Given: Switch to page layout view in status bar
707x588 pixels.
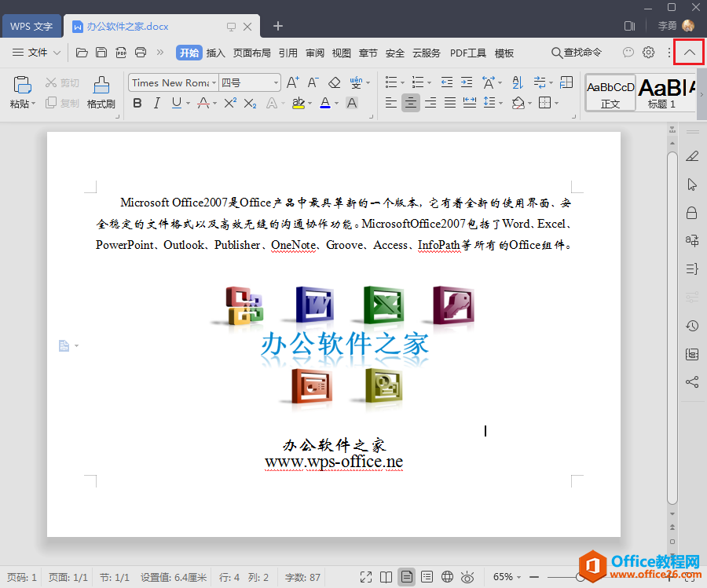Looking at the screenshot, I should pyautogui.click(x=407, y=577).
